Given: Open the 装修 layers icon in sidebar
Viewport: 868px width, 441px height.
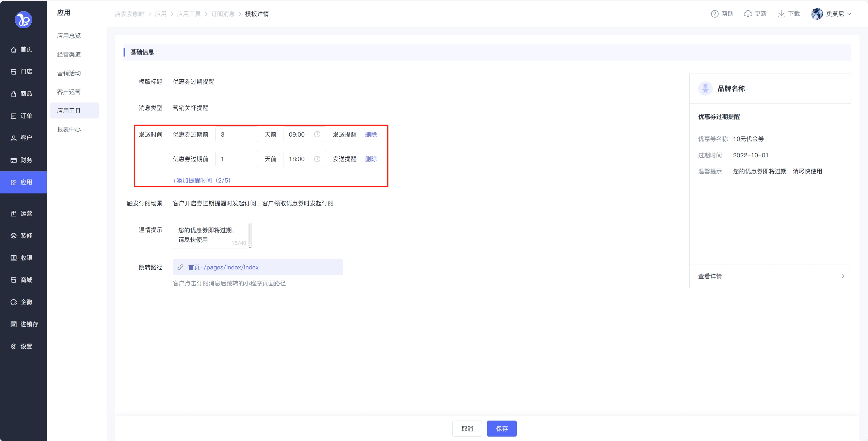Looking at the screenshot, I should 14,236.
